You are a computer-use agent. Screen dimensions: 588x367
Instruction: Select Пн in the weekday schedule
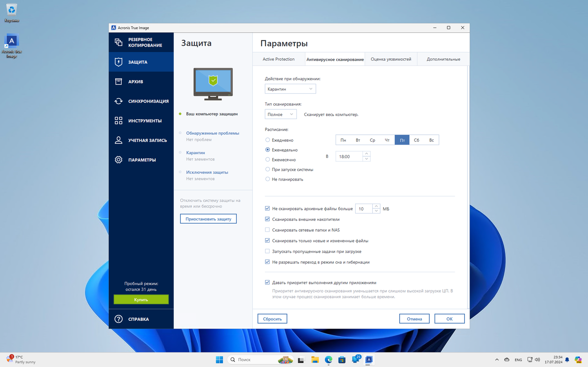tap(343, 140)
